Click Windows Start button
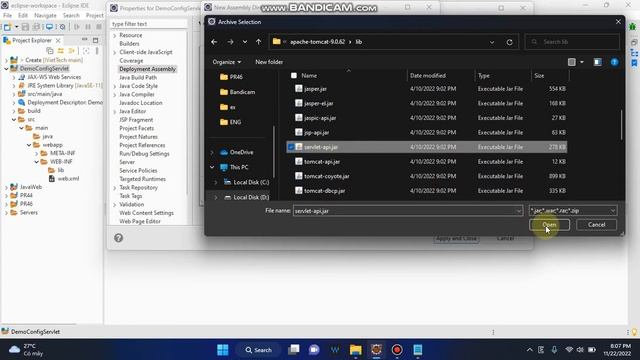The height and width of the screenshot is (360, 640). click(223, 350)
